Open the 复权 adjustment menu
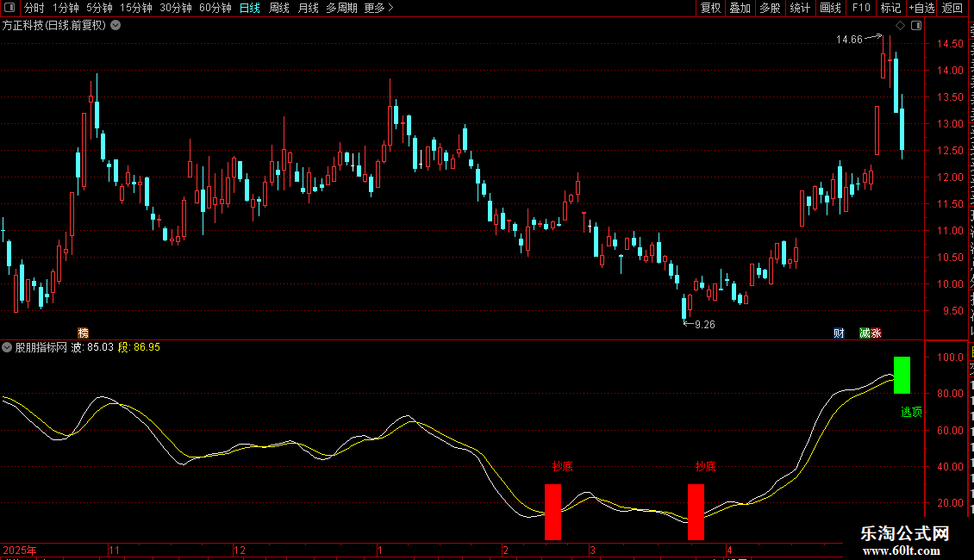Viewport: 974px width, 560px height. (710, 8)
